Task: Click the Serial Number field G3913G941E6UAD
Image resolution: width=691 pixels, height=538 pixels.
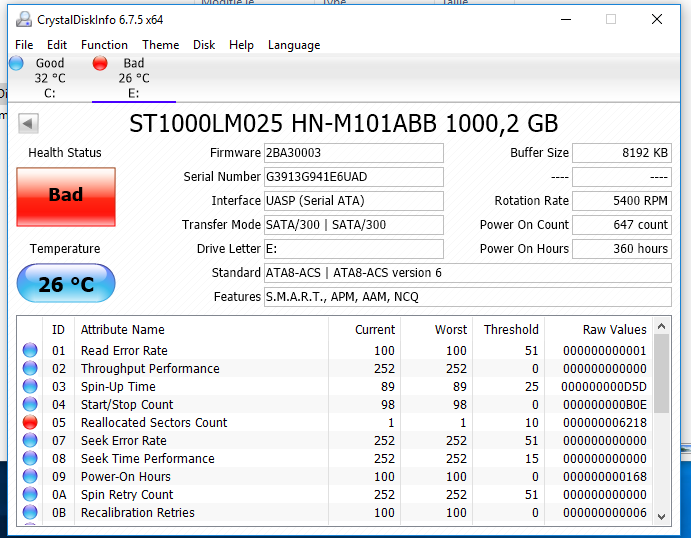Action: tap(353, 177)
